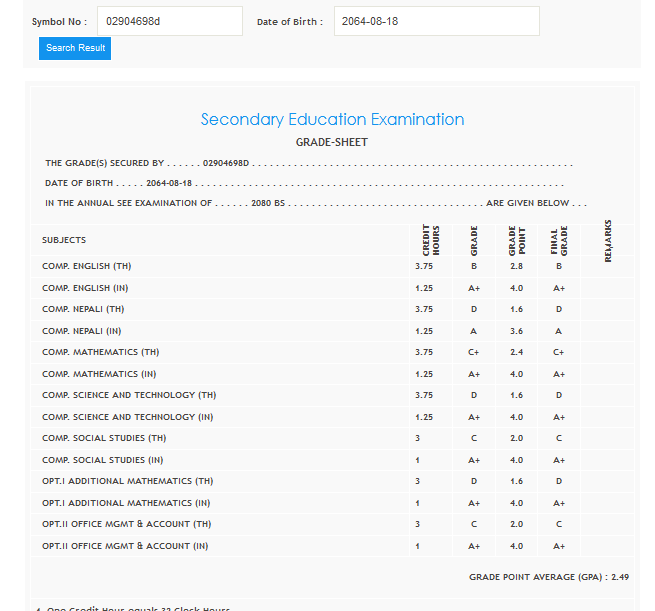
Task: Select the GRADE-SHEET title text
Action: (331, 142)
